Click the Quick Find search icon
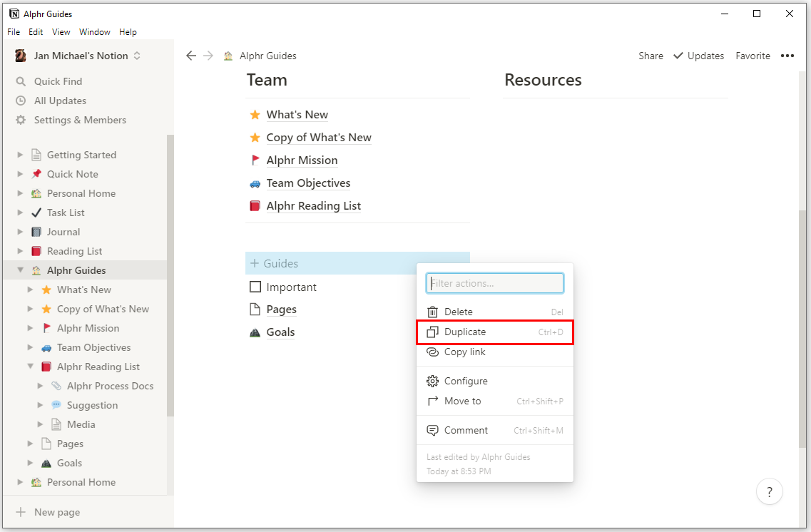Screen dimensions: 811x532 [21, 82]
